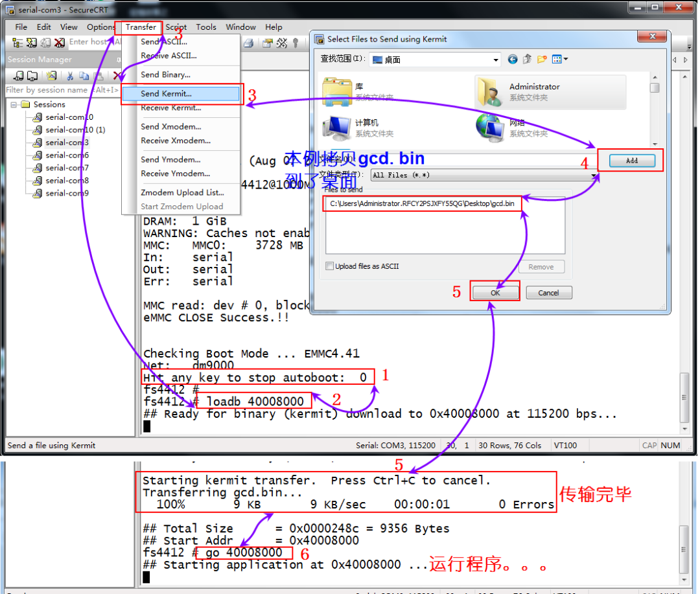Open the File menu
This screenshot has height=594, width=700.
point(21,27)
